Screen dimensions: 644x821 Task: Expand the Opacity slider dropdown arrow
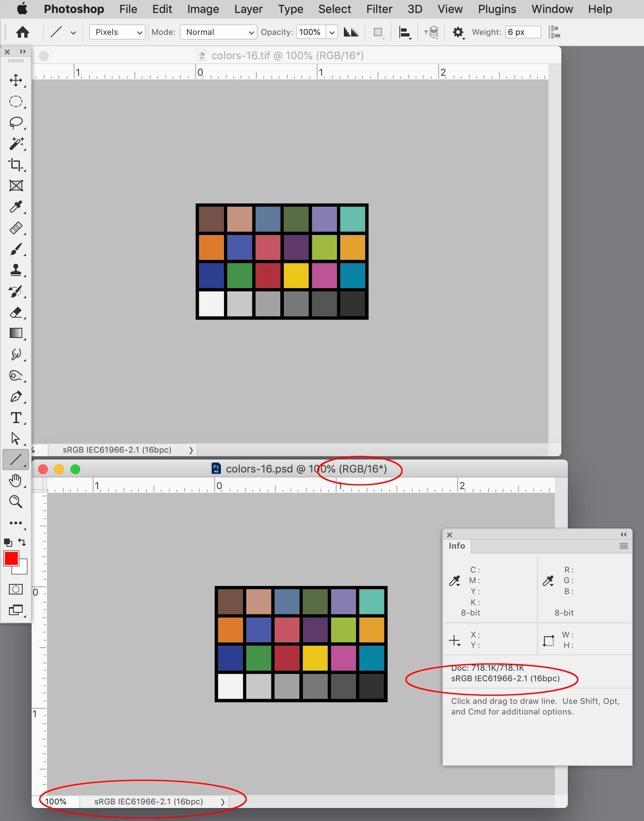click(332, 32)
